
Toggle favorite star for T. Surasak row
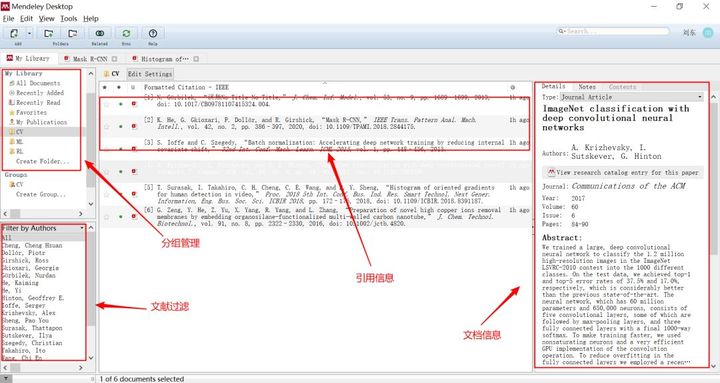(x=107, y=194)
